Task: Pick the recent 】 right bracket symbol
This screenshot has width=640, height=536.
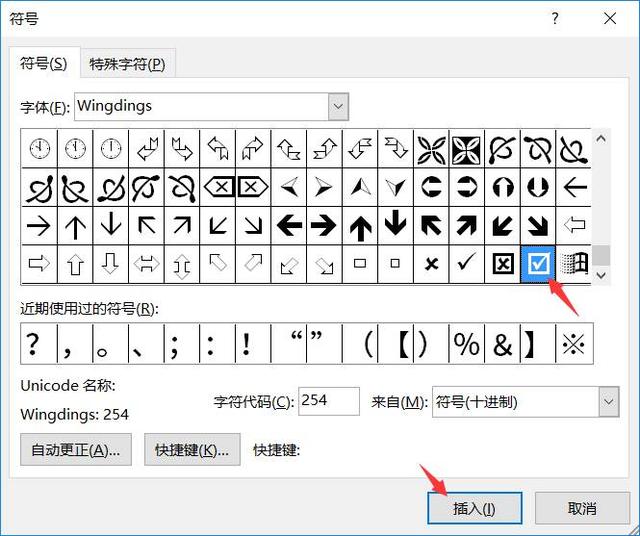Action: click(x=538, y=344)
